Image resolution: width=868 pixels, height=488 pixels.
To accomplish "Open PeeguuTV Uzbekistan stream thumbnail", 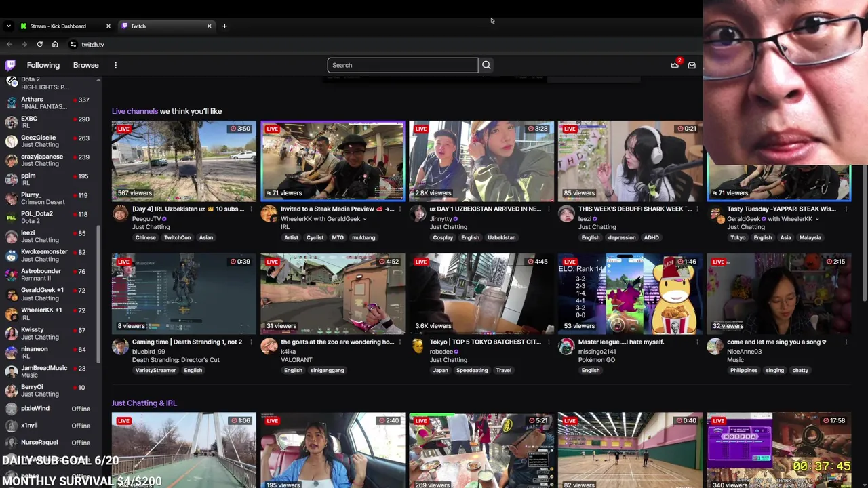I will click(184, 161).
